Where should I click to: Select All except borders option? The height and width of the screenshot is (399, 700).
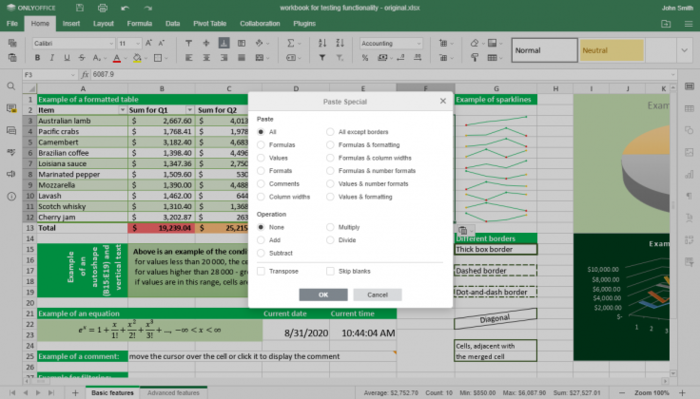click(330, 132)
